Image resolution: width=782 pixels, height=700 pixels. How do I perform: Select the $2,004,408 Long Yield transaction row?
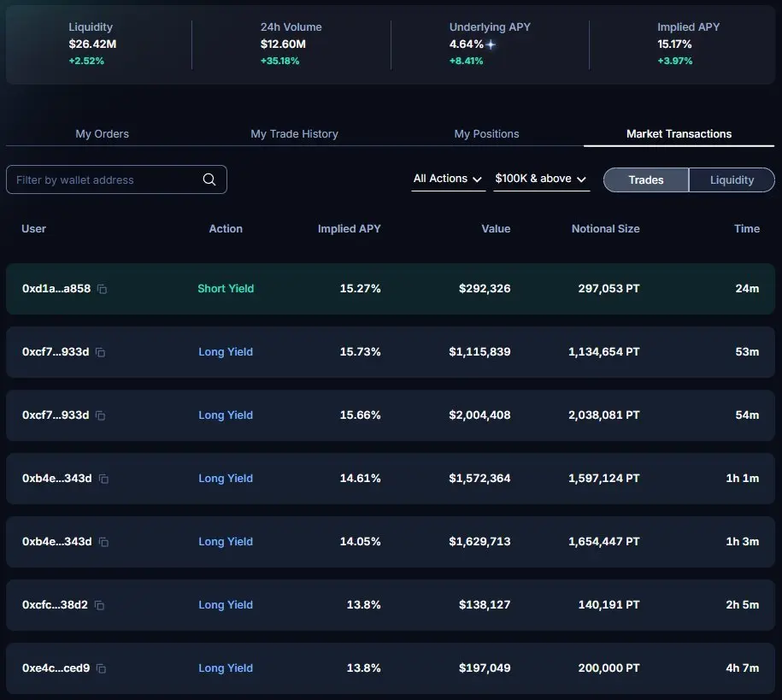[391, 415]
